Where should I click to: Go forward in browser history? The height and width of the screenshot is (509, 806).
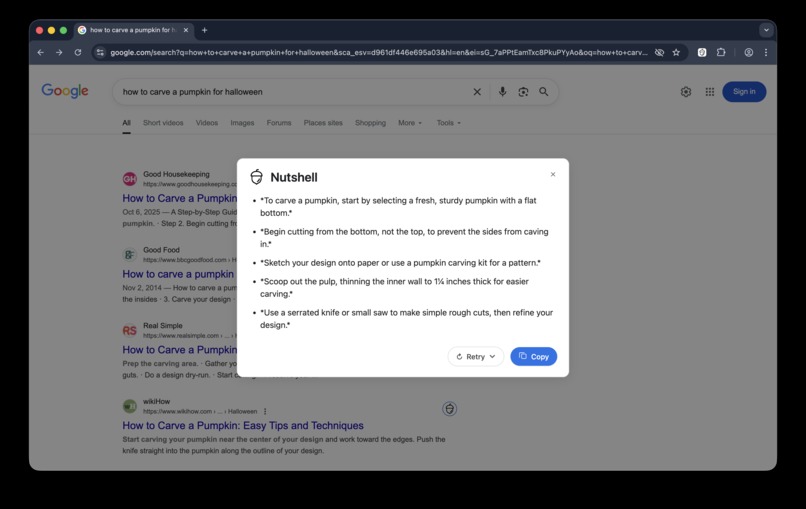coord(59,52)
